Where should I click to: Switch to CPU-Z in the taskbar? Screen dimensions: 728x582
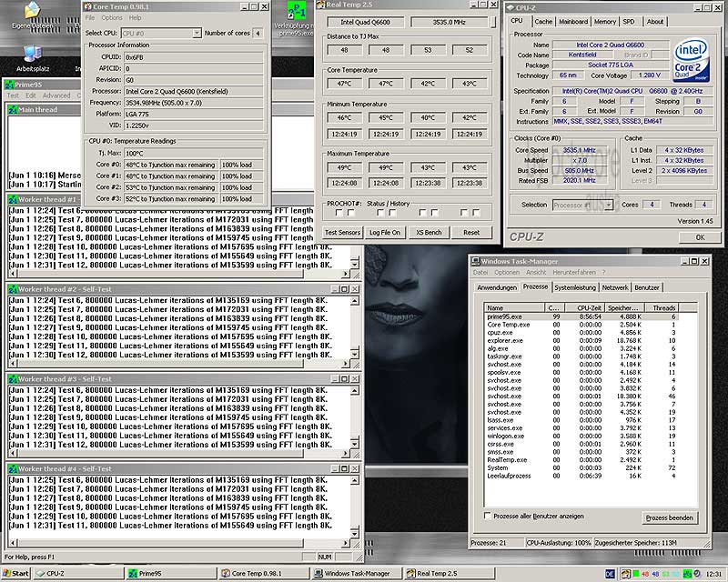point(78,574)
